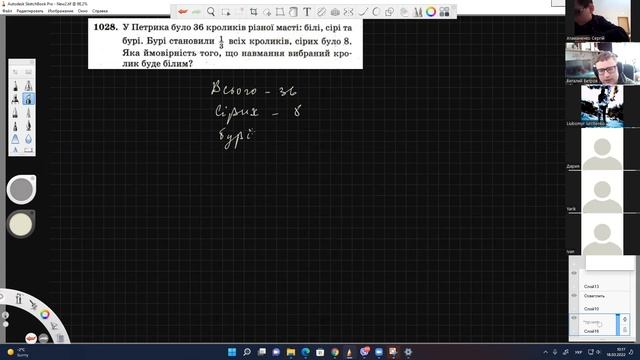Enable the Perspective guide tool
This screenshot has height=360, width=640.
pyautogui.click(x=335, y=12)
